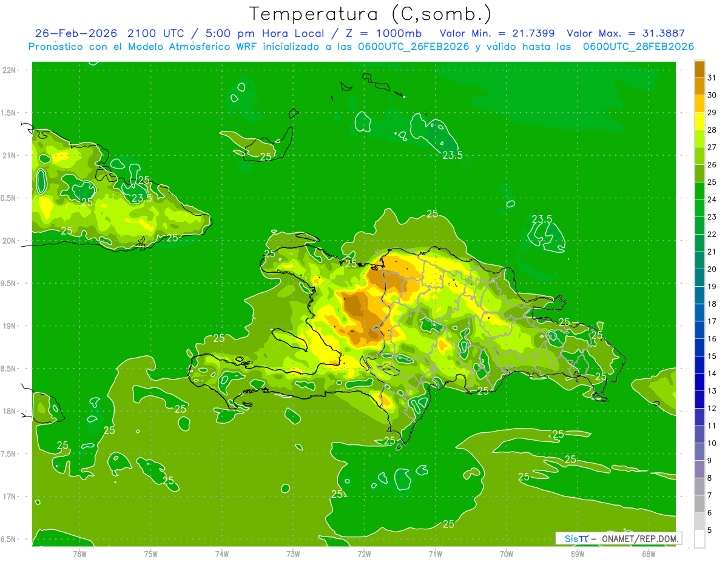The image size is (728, 562).
Task: Click the title 'Temperatura (C,somb.)'
Action: tap(370, 14)
